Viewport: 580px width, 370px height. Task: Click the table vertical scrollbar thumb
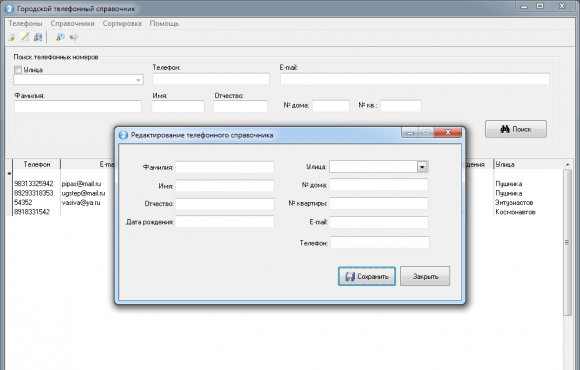[567, 243]
